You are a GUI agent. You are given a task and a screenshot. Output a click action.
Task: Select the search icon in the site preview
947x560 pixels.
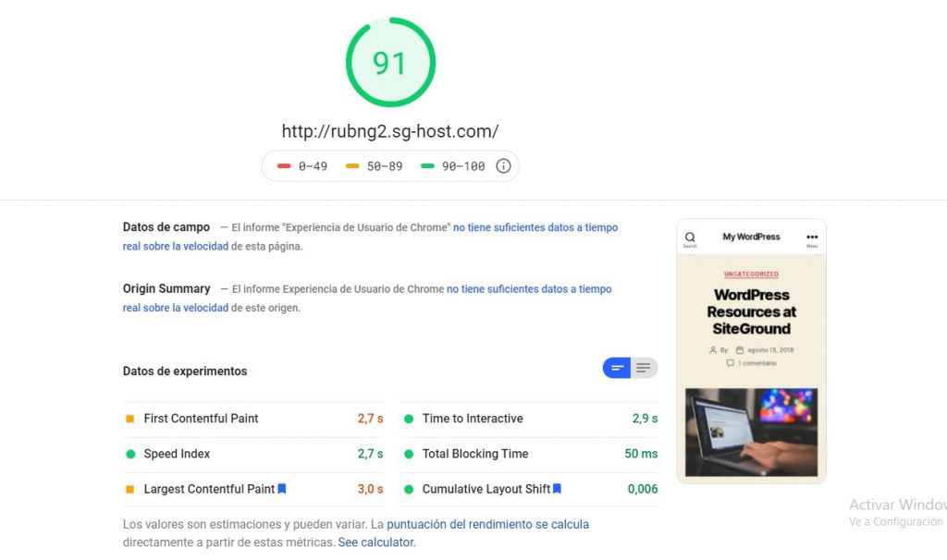click(690, 237)
